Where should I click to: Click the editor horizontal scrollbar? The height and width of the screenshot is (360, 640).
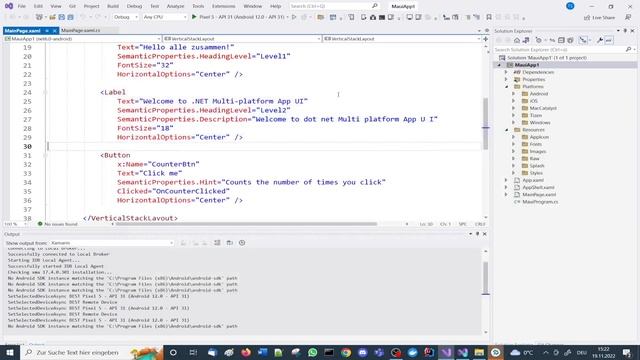point(246,224)
